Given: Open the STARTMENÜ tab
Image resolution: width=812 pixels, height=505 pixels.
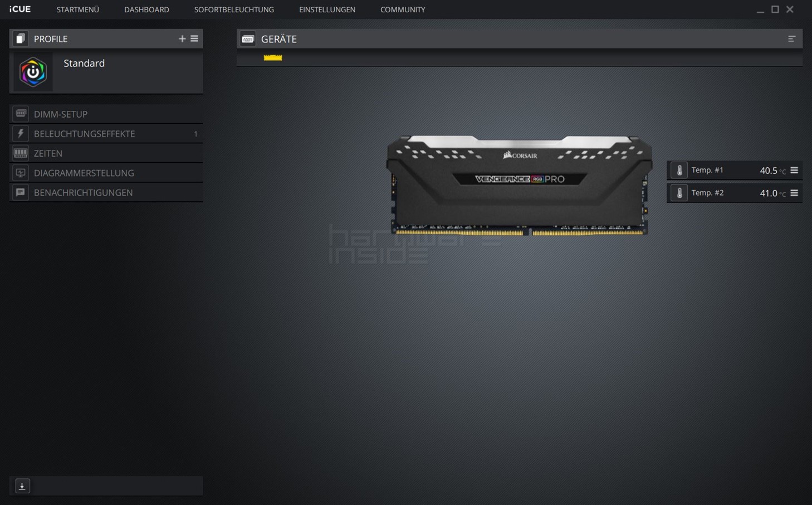Looking at the screenshot, I should tap(77, 9).
